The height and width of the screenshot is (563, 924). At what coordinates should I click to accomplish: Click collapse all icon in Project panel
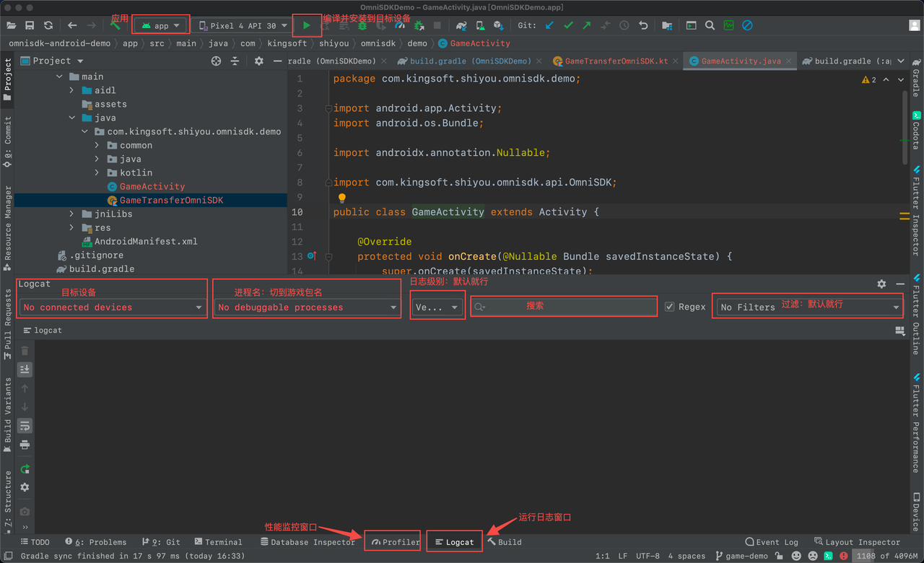[x=235, y=61]
